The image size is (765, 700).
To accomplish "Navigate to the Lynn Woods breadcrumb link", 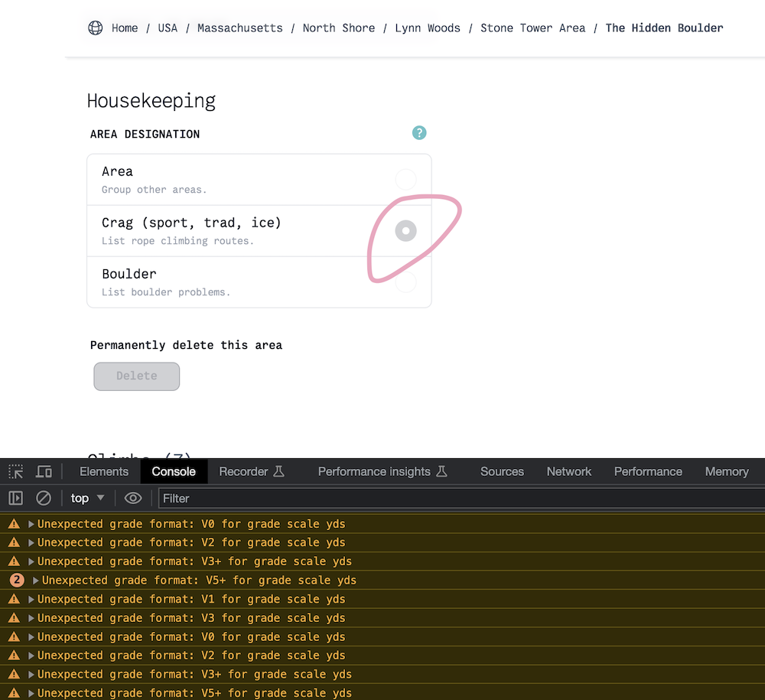I will coord(428,28).
